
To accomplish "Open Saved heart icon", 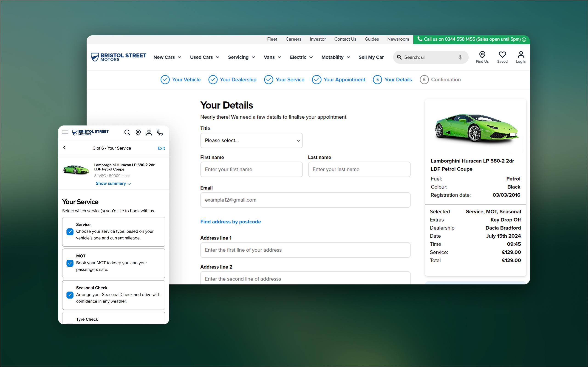I will [502, 55].
